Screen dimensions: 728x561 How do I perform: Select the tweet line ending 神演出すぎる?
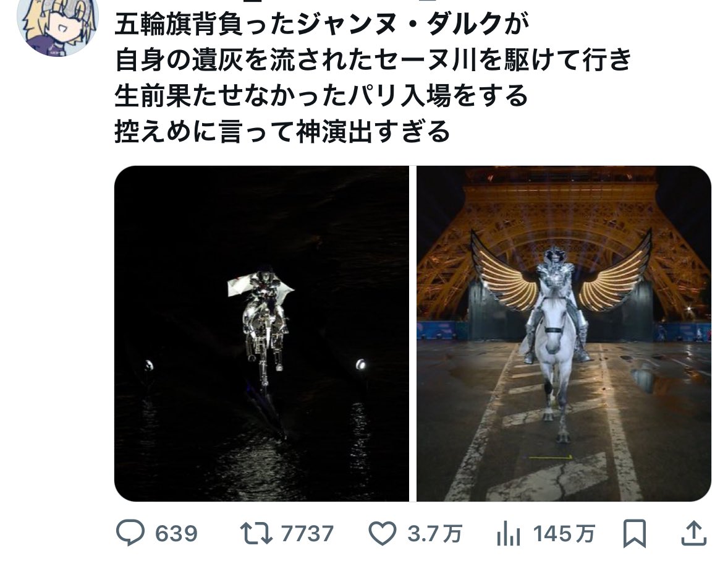pos(282,132)
